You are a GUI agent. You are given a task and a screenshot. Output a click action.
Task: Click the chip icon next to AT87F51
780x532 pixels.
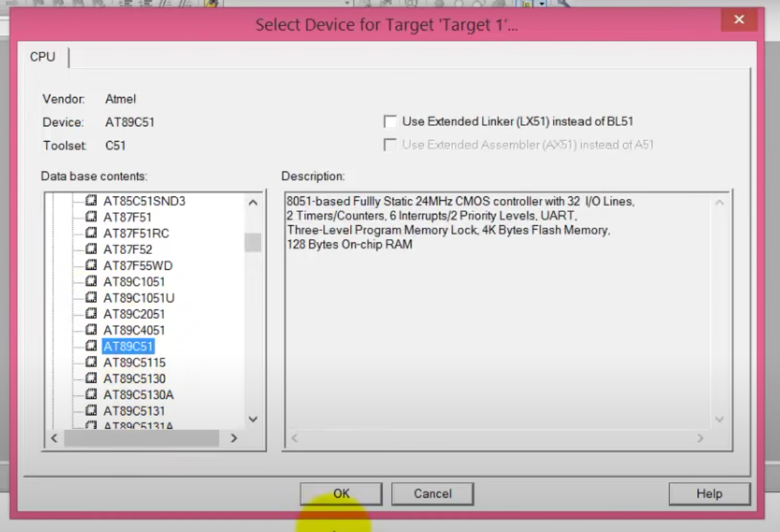(91, 218)
